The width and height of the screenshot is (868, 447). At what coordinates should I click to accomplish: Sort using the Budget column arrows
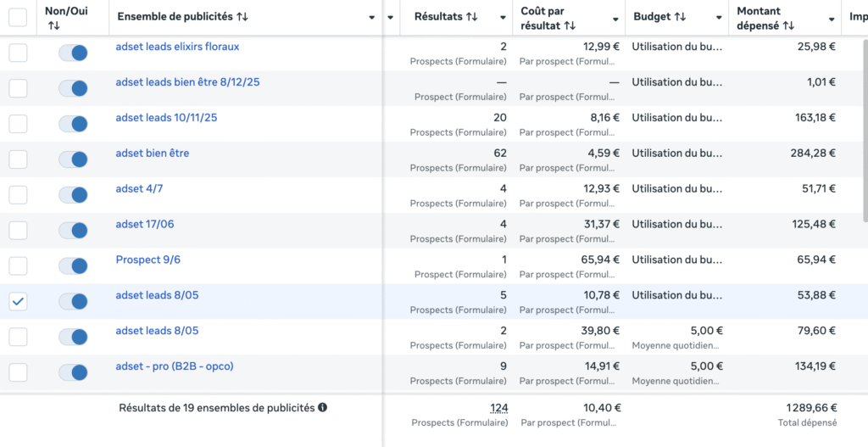680,17
